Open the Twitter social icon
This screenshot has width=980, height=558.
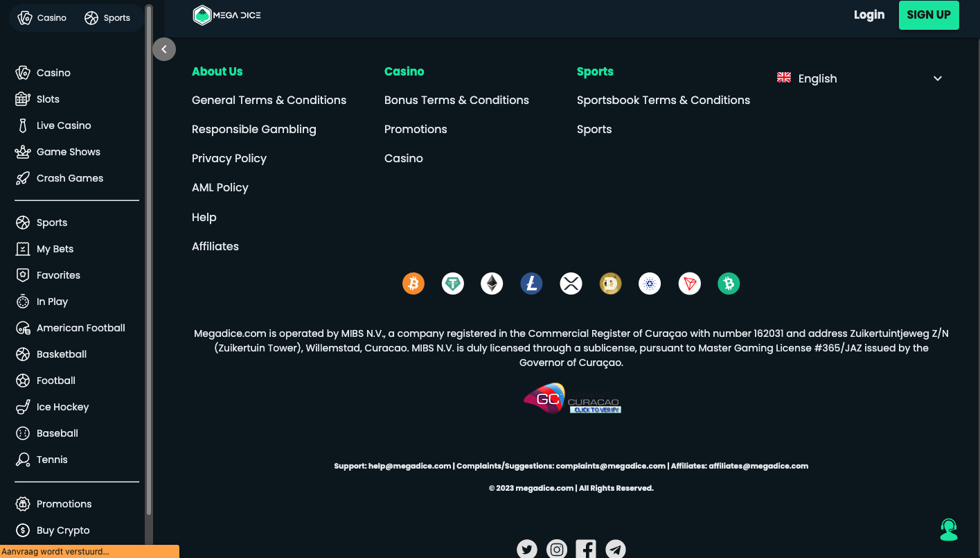[527, 549]
